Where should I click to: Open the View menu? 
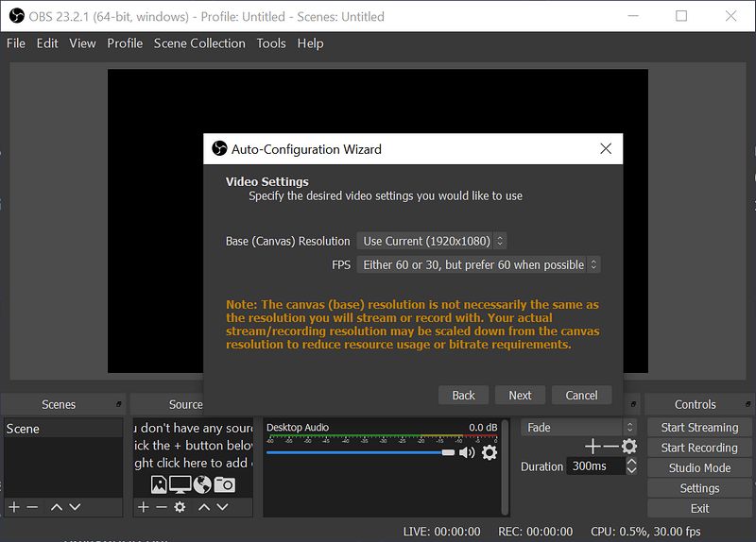(82, 43)
